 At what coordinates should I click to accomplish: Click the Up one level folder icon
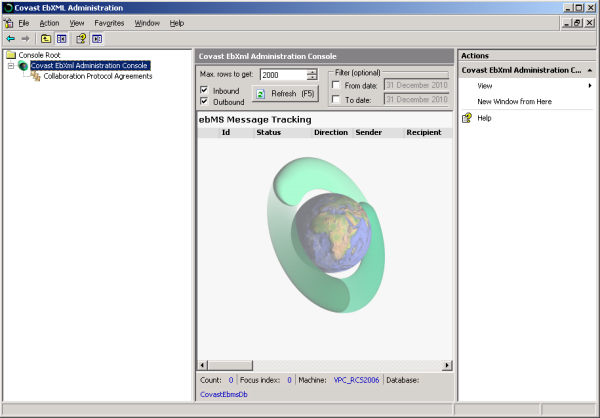(x=46, y=39)
